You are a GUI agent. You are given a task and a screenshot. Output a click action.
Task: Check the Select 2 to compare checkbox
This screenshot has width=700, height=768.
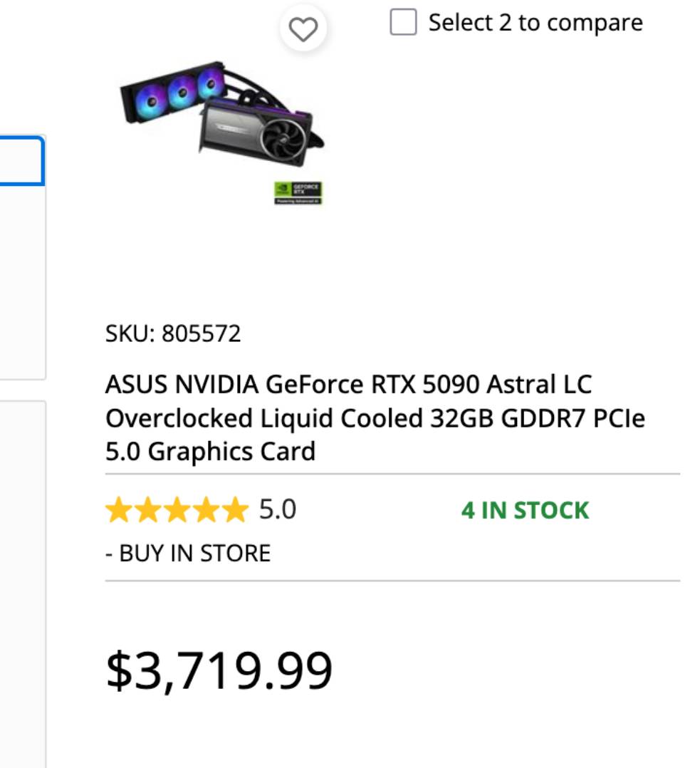pos(403,23)
